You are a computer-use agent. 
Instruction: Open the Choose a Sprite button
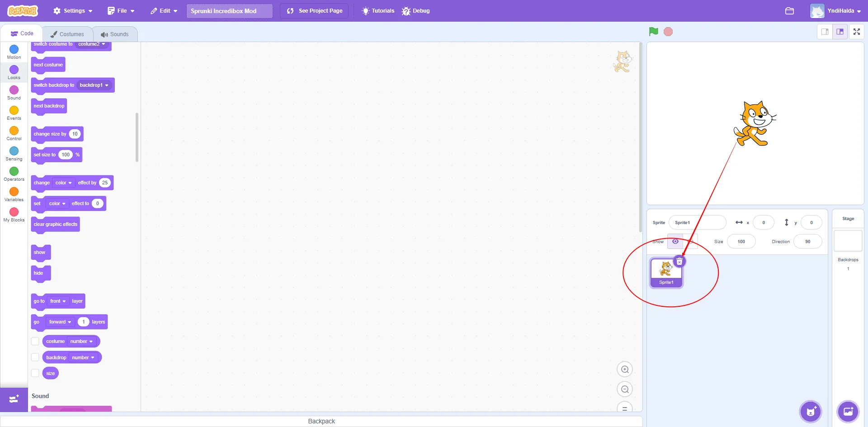811,412
